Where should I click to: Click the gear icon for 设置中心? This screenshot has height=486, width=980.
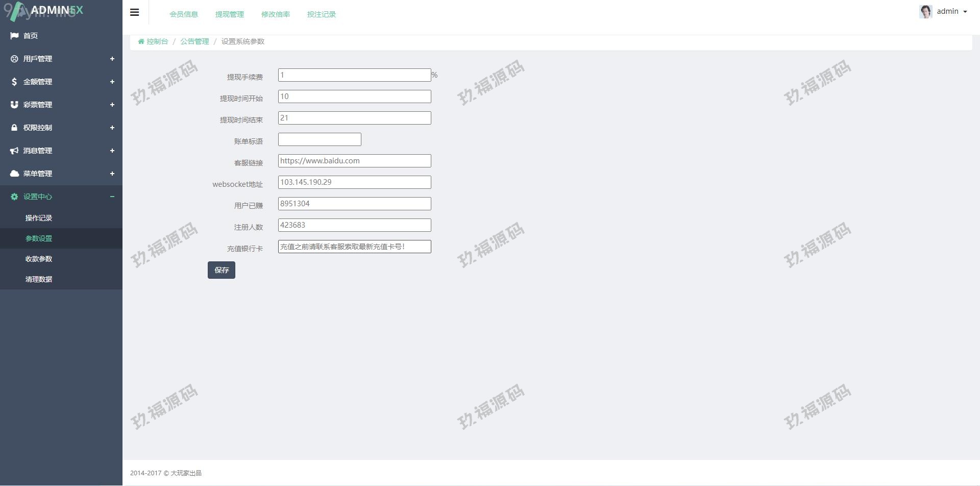(14, 197)
